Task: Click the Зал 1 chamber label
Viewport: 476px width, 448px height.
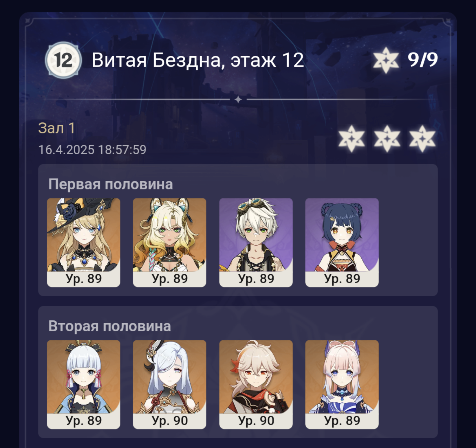Action: pos(57,128)
